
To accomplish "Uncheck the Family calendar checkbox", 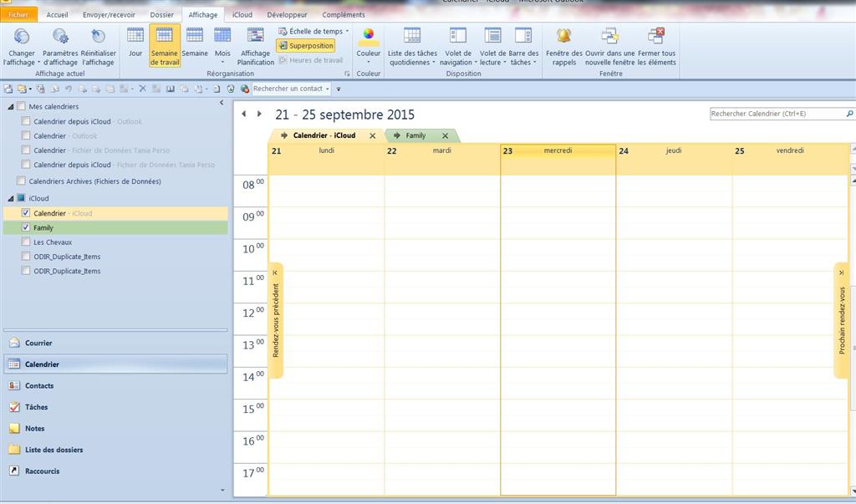I will pyautogui.click(x=26, y=227).
